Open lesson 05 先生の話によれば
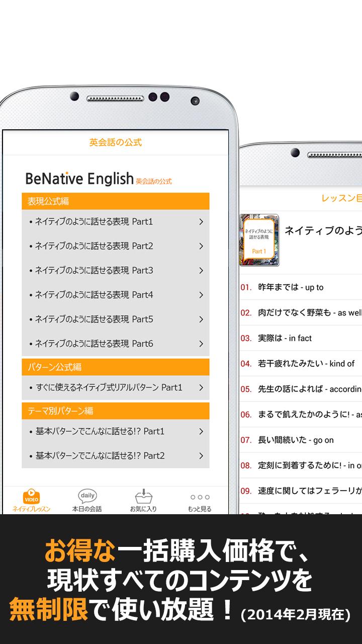Image resolution: width=362 pixels, height=644 pixels. click(x=301, y=389)
